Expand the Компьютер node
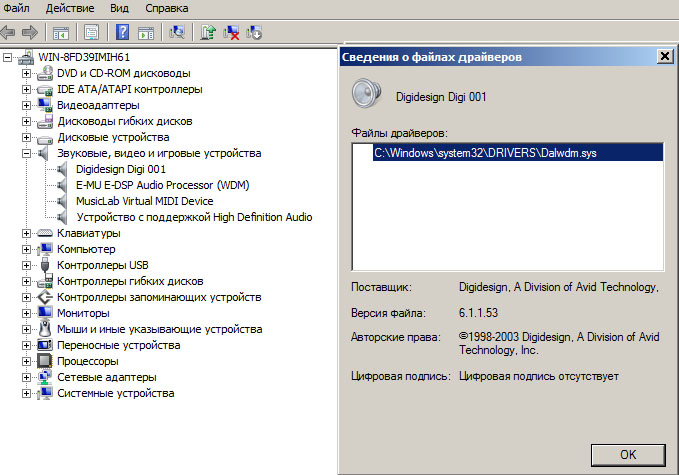This screenshot has height=475, width=679. click(x=26, y=249)
